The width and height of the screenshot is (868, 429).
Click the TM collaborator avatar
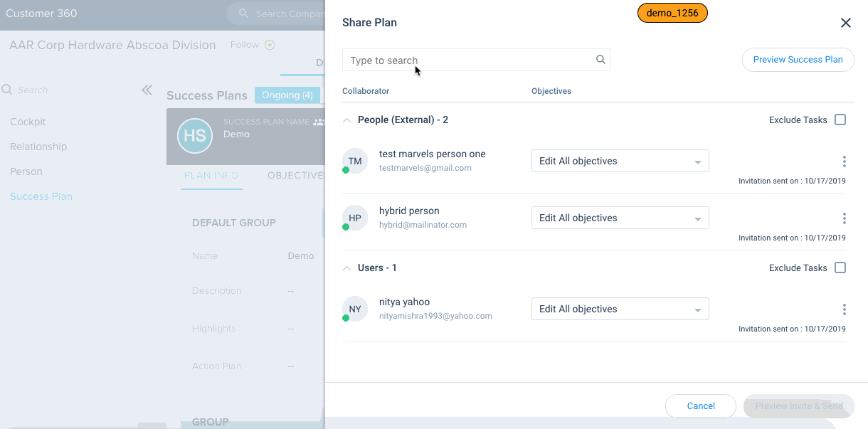pos(355,161)
